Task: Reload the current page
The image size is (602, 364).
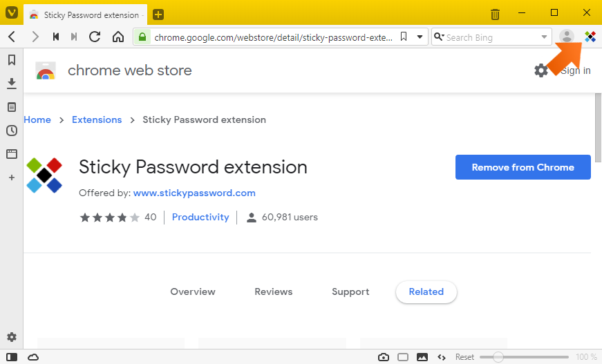Action: point(95,37)
